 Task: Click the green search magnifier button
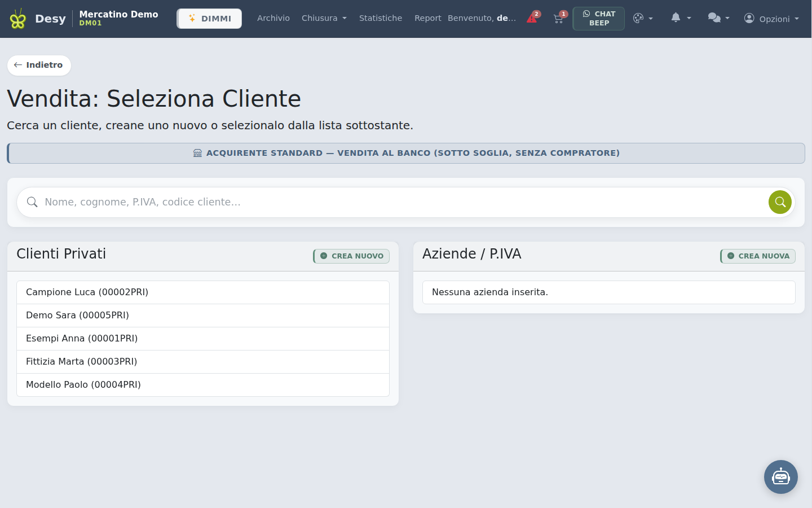pyautogui.click(x=780, y=202)
